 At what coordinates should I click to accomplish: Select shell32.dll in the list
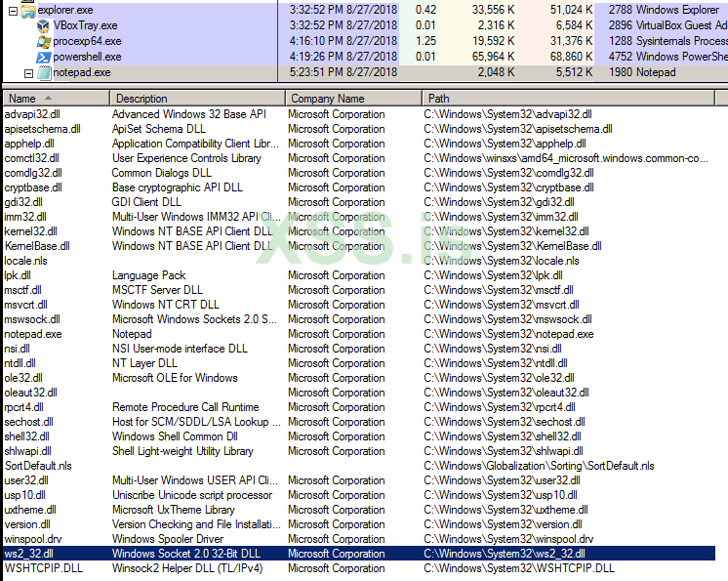click(x=359, y=436)
